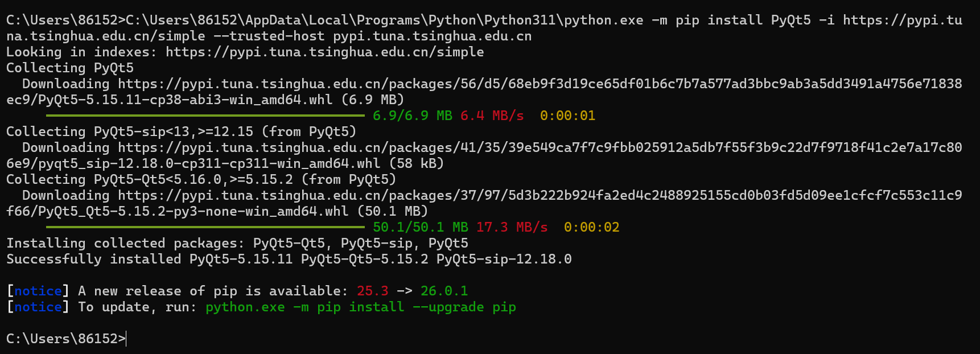Screen dimensions: 980x354
Task: Click the 'python.exe -m pip install --upgrade pip' command
Action: [x=361, y=307]
